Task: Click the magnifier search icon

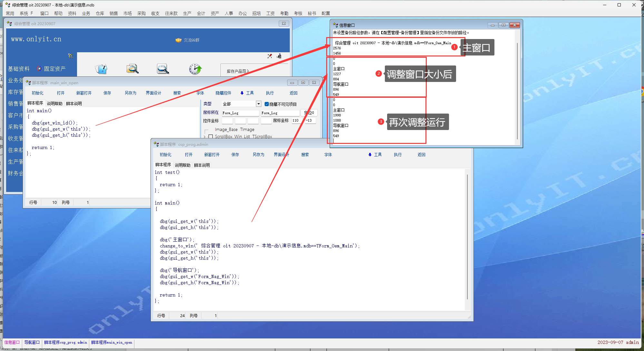Action: (x=163, y=69)
